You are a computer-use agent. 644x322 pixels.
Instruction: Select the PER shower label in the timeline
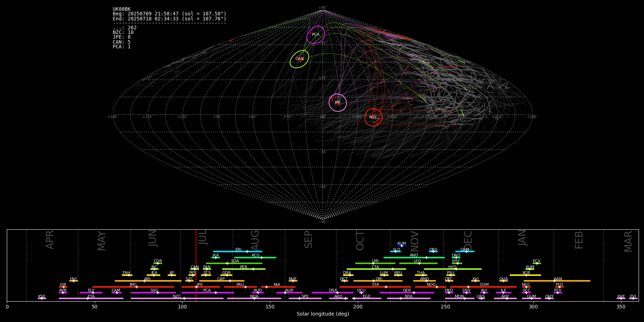click(244, 267)
